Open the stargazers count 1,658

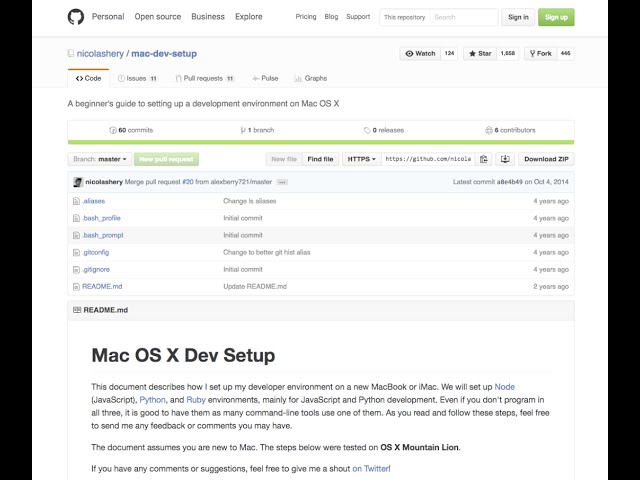click(x=507, y=53)
